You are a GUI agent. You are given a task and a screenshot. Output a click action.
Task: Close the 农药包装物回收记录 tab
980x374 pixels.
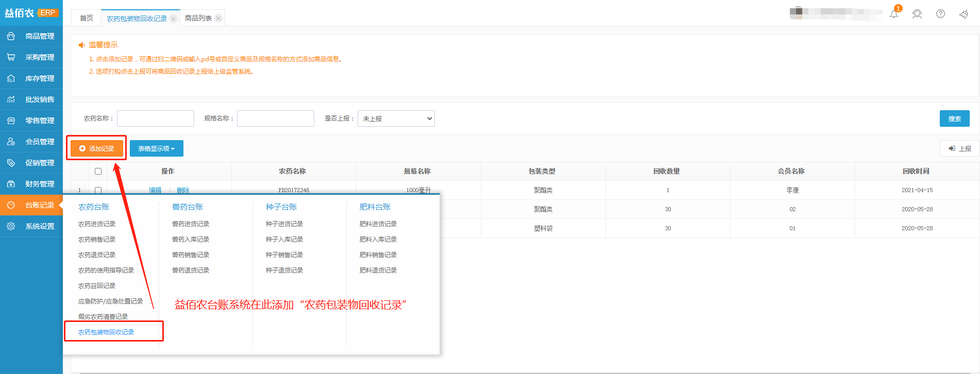(x=174, y=19)
